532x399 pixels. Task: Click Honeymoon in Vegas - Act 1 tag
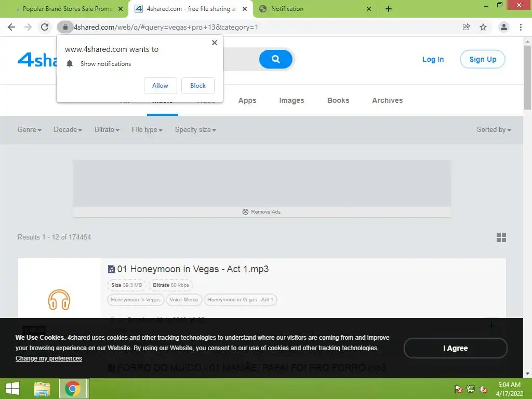point(240,300)
